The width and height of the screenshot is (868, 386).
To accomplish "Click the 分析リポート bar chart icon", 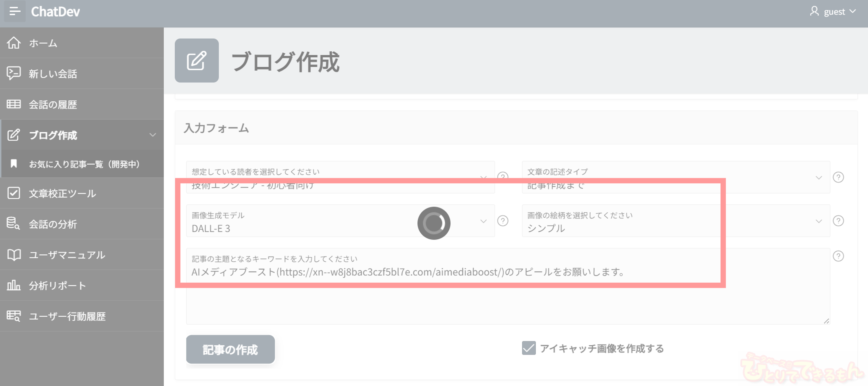I will click(x=14, y=285).
